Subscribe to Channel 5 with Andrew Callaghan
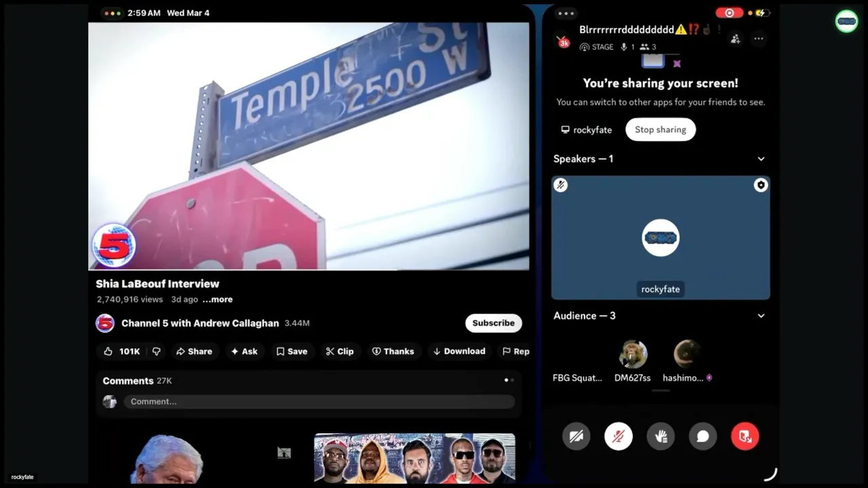868x488 pixels. click(x=494, y=323)
